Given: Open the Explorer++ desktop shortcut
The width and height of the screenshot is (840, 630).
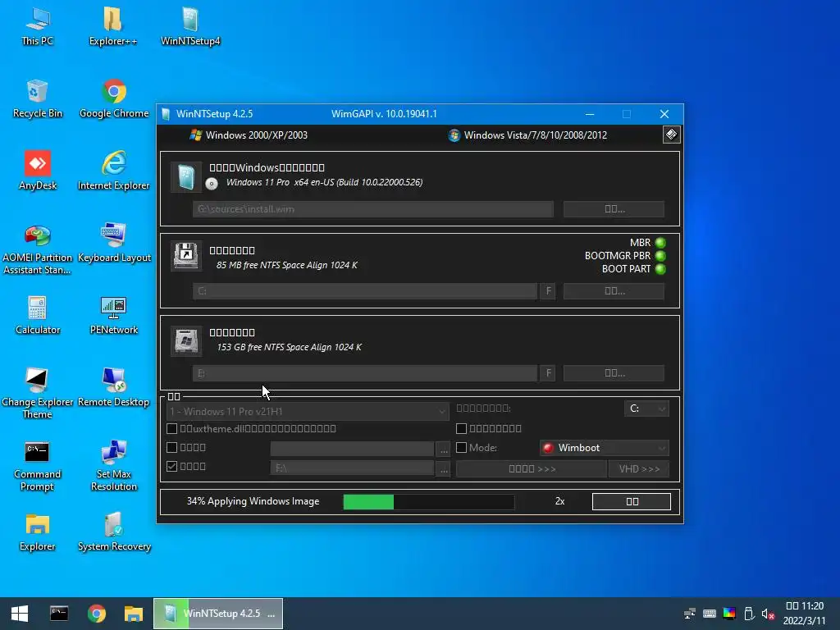Looking at the screenshot, I should pyautogui.click(x=113, y=27).
